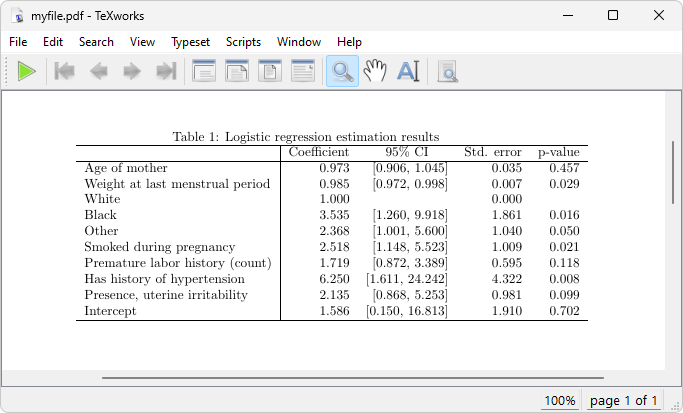The height and width of the screenshot is (413, 683).
Task: Click the 'Coefficient' column header
Action: [x=319, y=152]
